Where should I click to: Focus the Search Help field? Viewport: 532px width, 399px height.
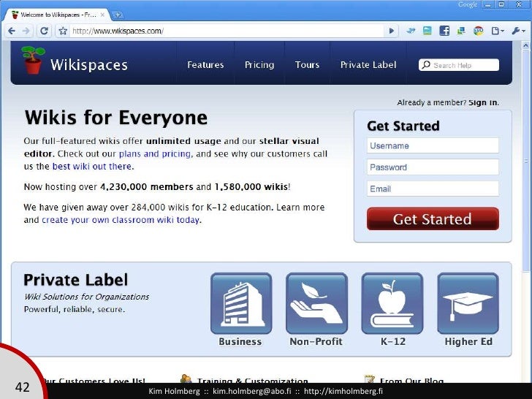pyautogui.click(x=459, y=65)
